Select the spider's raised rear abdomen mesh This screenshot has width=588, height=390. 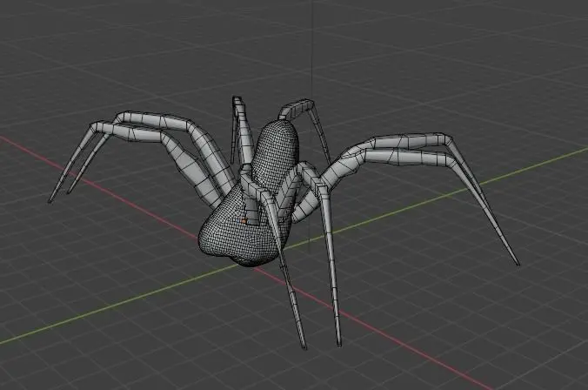(275, 155)
